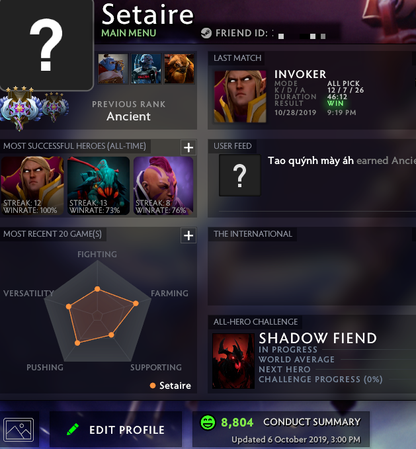Screen dimensions: 416x449
Task: Click the Ogre Magi featured hero icon
Action: point(113,69)
